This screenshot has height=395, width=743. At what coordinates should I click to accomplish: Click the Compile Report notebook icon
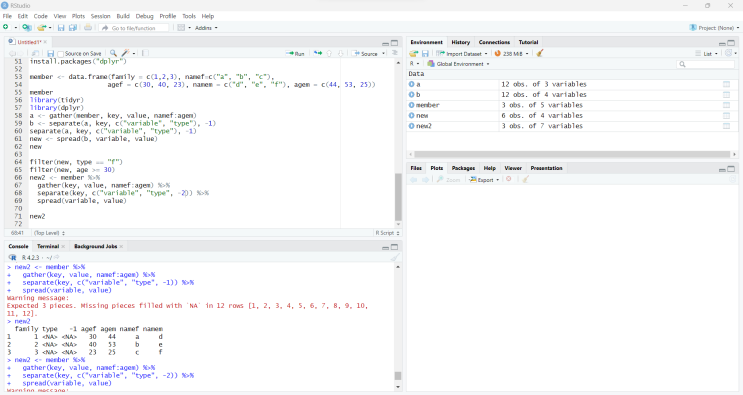click(145, 53)
